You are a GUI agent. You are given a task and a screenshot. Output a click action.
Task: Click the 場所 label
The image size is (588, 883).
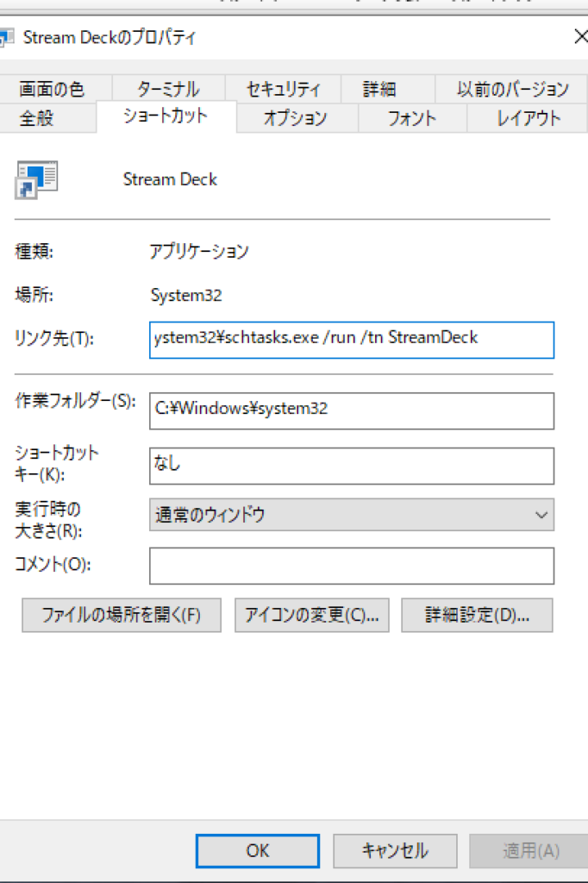pos(34,295)
